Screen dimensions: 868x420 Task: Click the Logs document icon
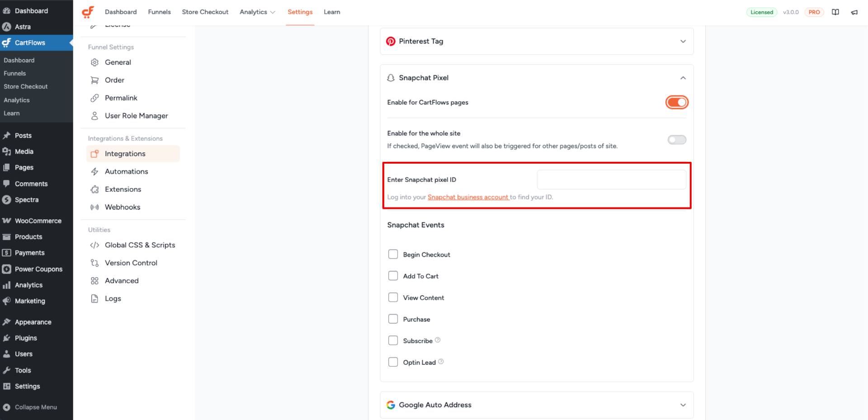pyautogui.click(x=94, y=298)
